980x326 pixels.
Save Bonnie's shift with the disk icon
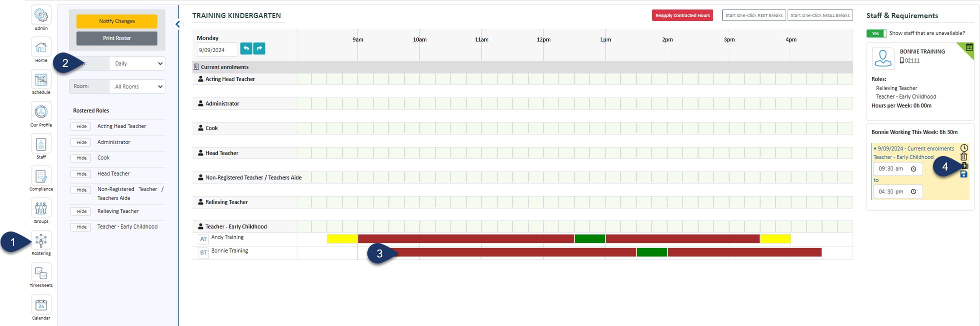(964, 174)
